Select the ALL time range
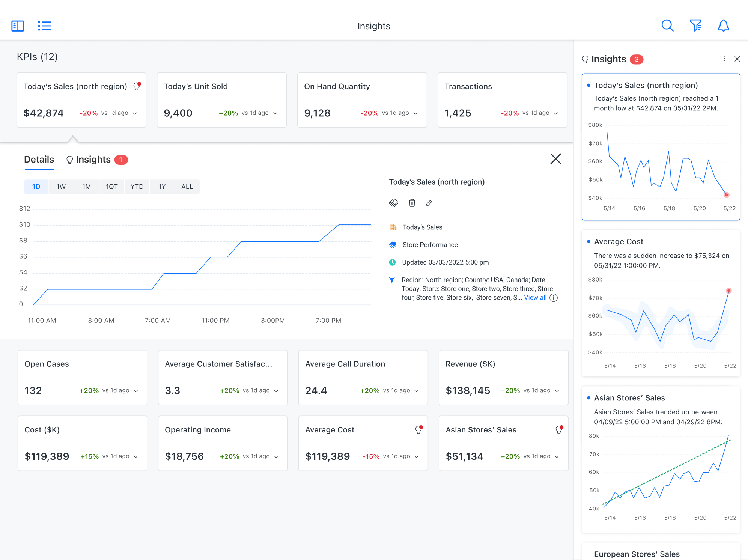The width and height of the screenshot is (748, 560). point(187,187)
